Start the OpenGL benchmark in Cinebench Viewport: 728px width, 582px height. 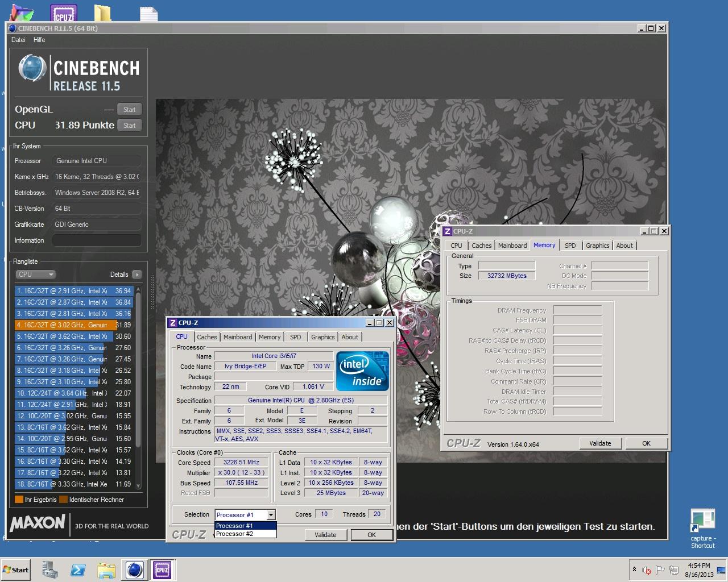pyautogui.click(x=129, y=110)
